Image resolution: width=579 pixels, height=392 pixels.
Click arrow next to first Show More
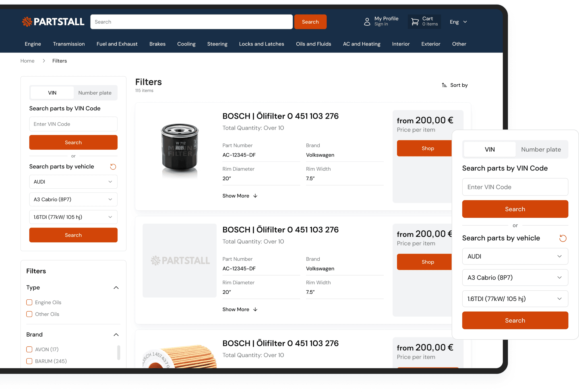[255, 196]
